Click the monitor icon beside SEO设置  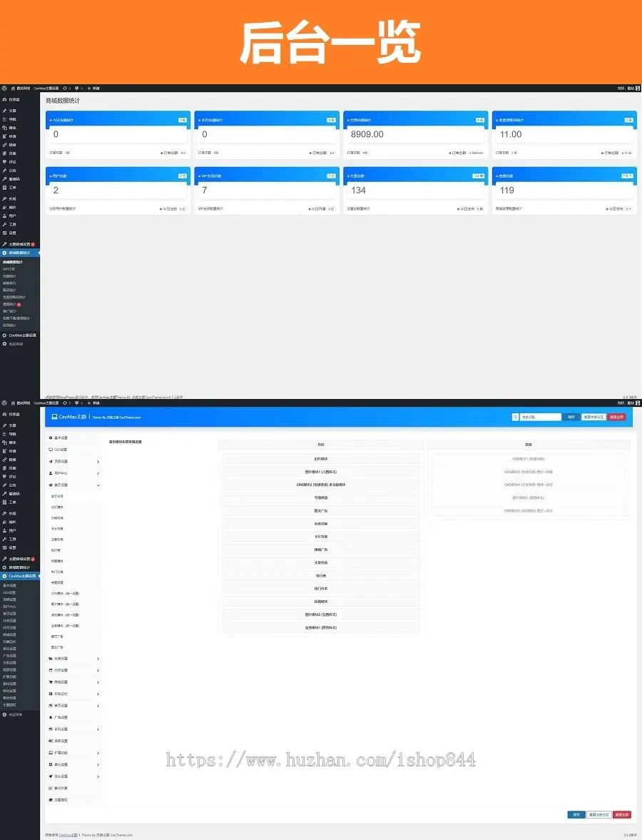point(51,450)
